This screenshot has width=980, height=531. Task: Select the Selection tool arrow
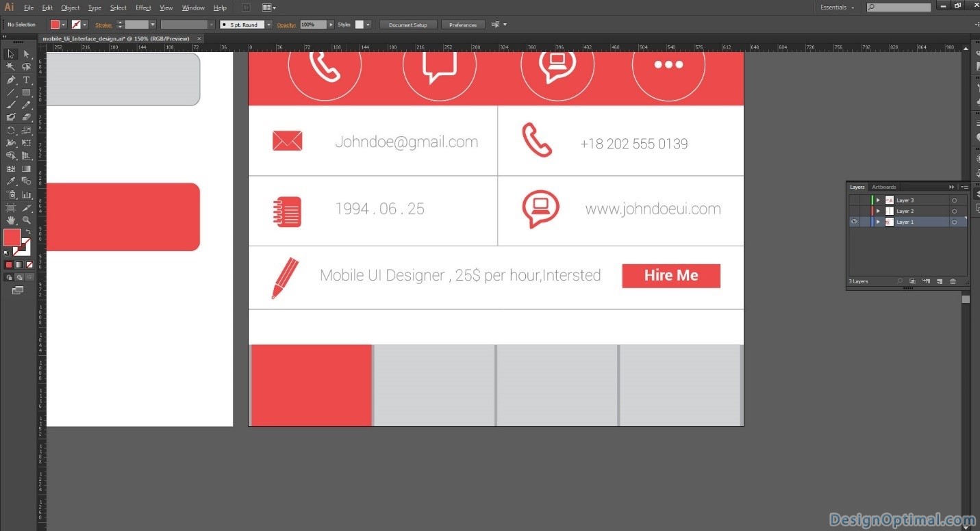[11, 54]
